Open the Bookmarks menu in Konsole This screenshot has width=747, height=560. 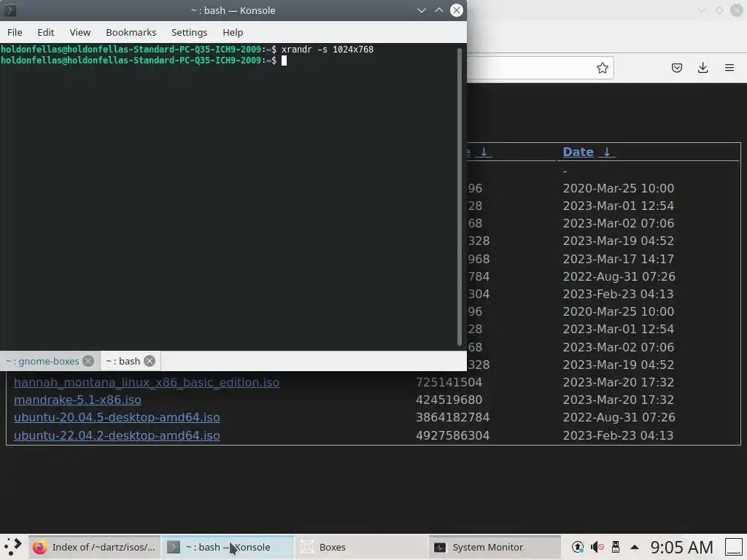[131, 32]
